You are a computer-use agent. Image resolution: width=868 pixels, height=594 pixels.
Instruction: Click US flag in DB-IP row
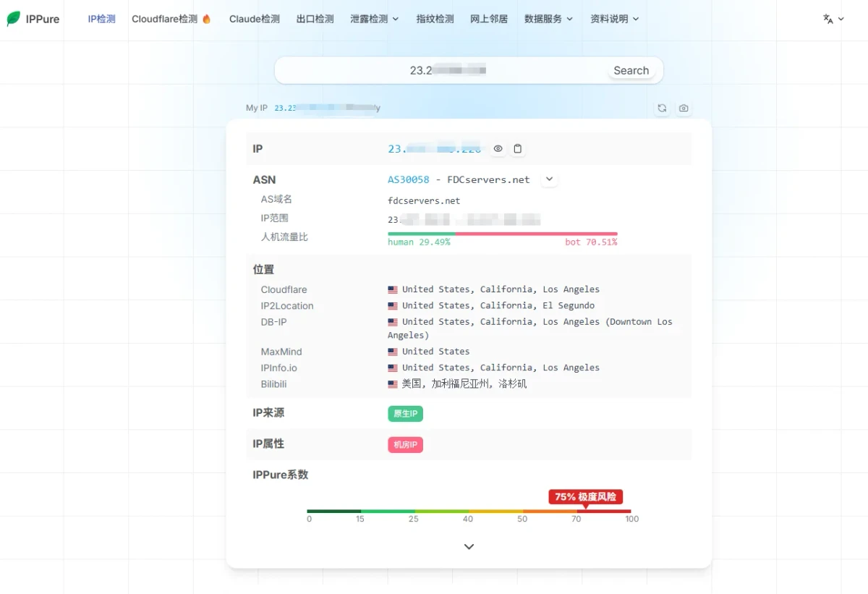(393, 322)
